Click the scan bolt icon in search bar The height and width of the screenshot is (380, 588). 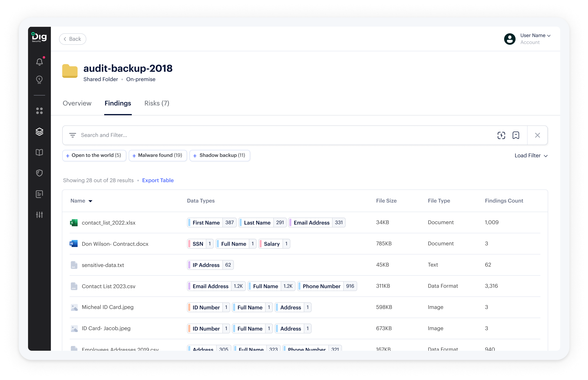tap(501, 135)
